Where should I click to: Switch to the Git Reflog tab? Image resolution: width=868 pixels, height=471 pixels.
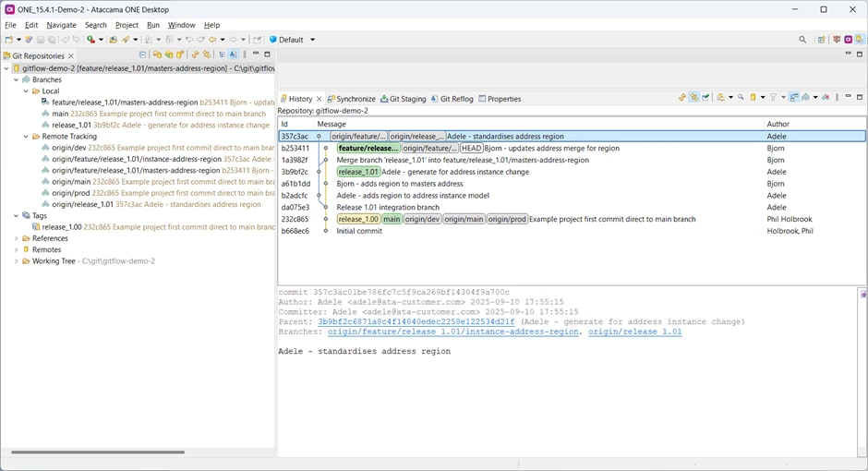pyautogui.click(x=452, y=99)
